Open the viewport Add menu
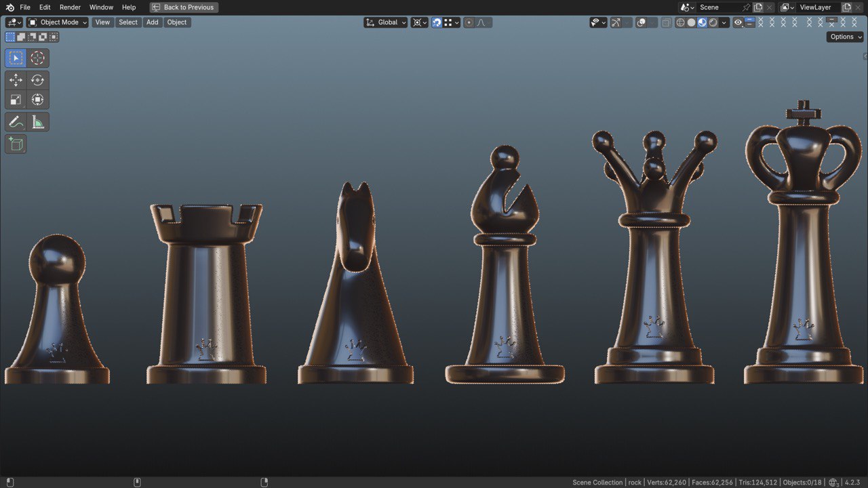The image size is (868, 488). click(x=153, y=22)
